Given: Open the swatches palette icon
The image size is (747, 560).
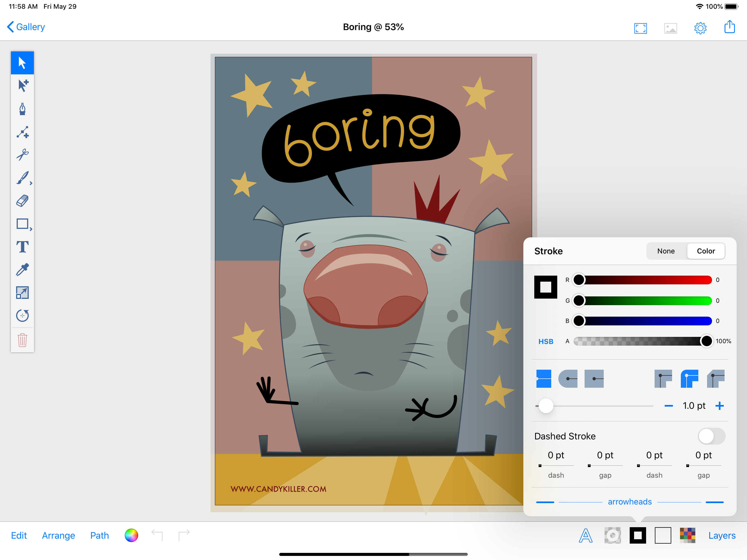Looking at the screenshot, I should click(688, 536).
